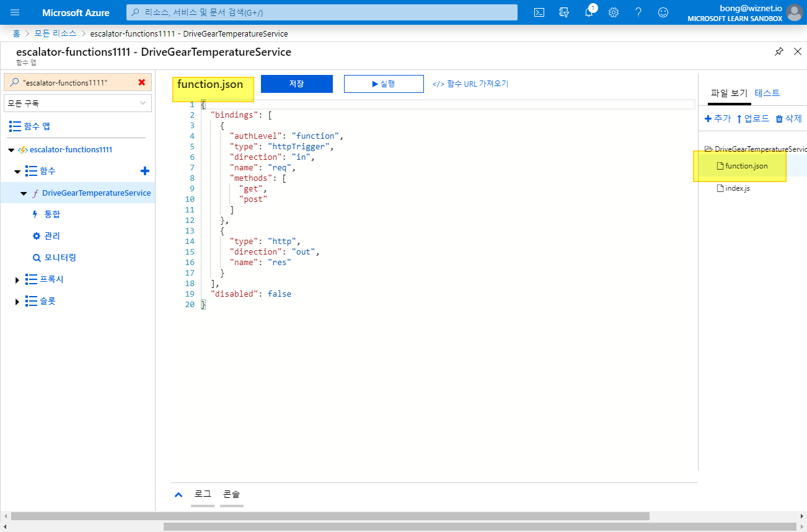
Task: Open notifications bell icon
Action: click(589, 12)
